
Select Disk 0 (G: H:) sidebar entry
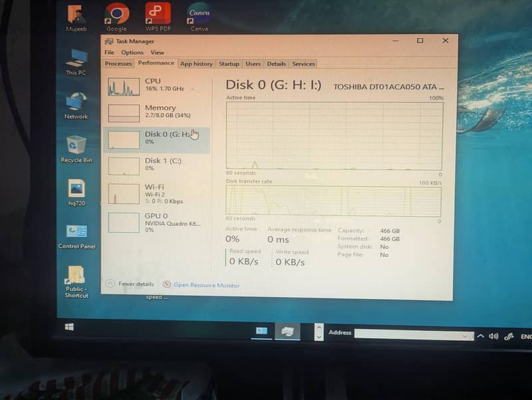coord(157,140)
